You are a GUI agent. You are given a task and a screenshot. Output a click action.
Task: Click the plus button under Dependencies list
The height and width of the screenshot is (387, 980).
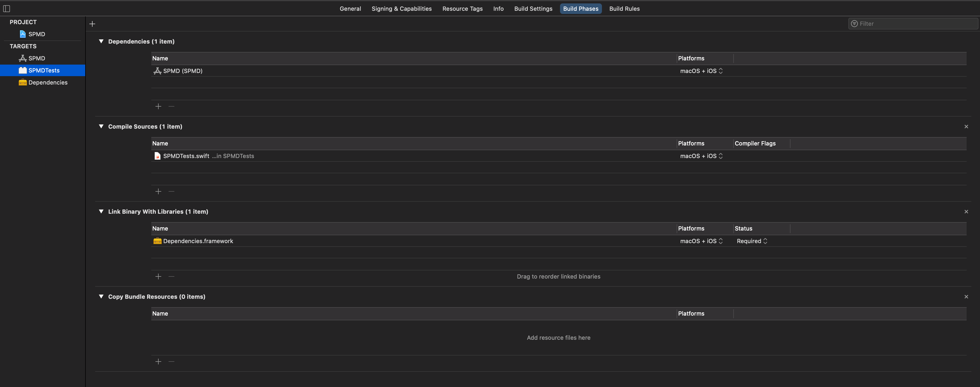click(158, 106)
